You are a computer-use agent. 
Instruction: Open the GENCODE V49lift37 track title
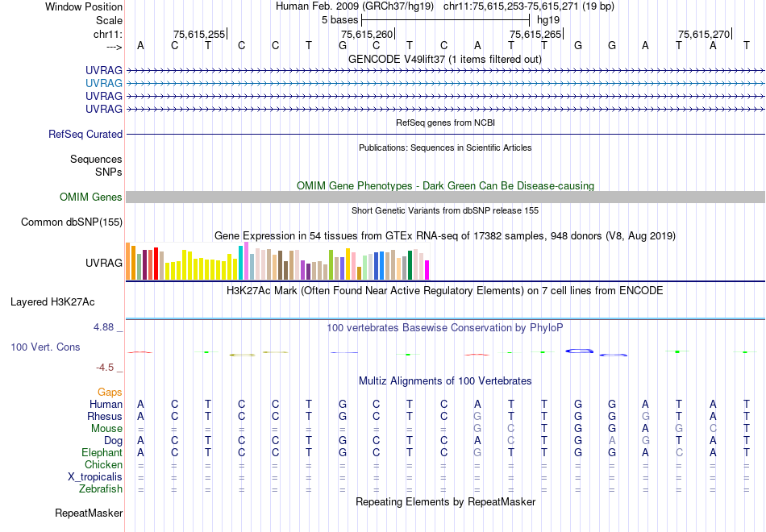click(x=445, y=59)
